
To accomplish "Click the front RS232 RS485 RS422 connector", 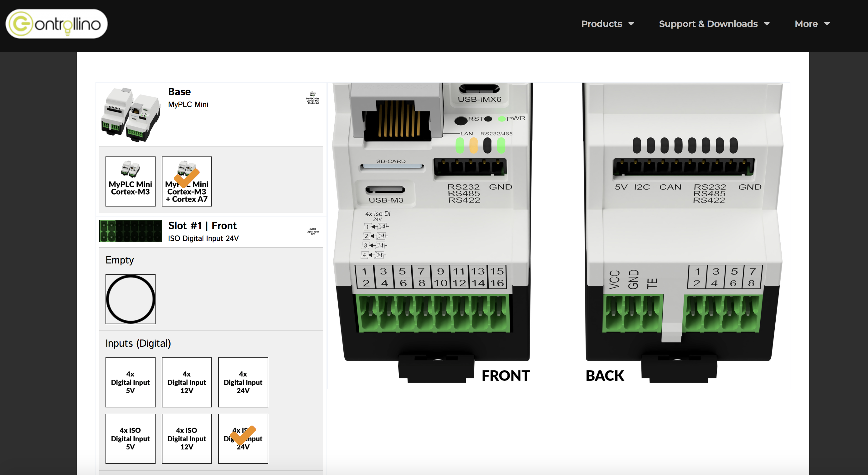I will [470, 167].
